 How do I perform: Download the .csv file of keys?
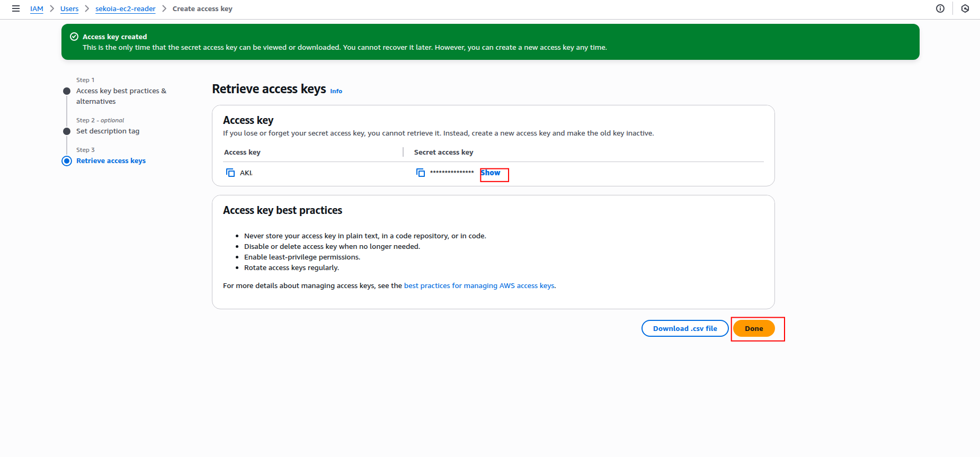point(685,328)
